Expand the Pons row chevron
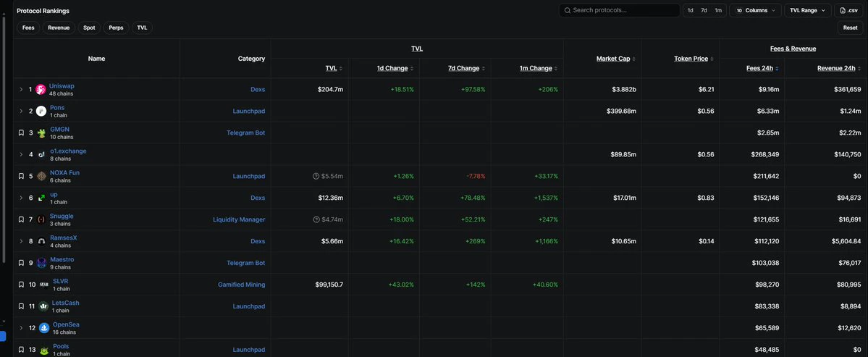 [21, 112]
